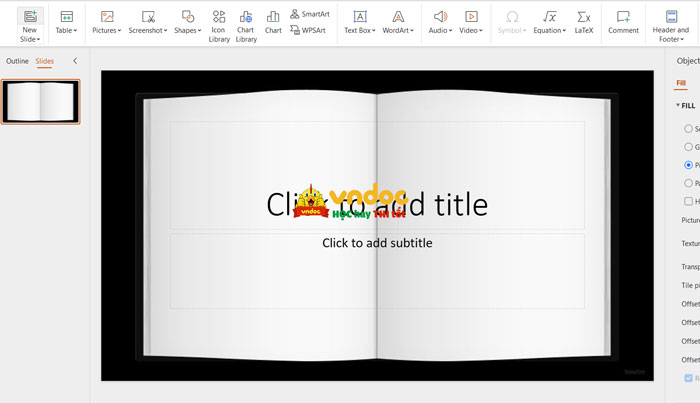Click the Header and Footer icon

click(670, 17)
